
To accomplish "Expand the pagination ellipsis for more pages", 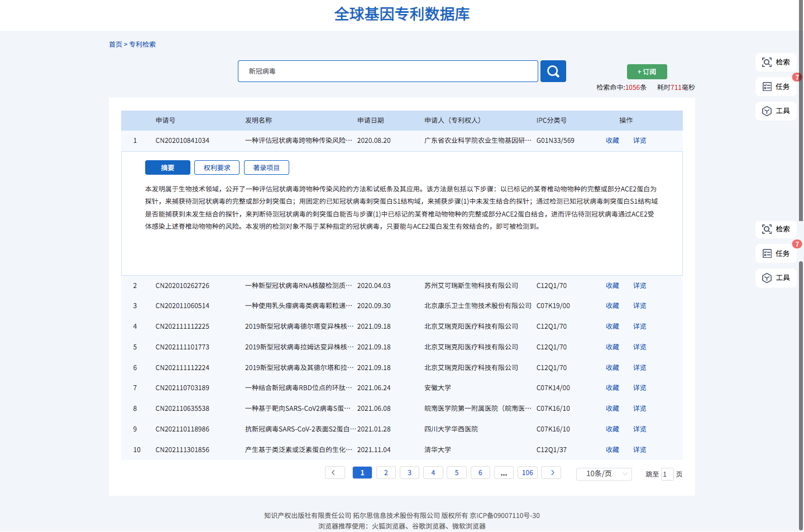I will [x=504, y=473].
